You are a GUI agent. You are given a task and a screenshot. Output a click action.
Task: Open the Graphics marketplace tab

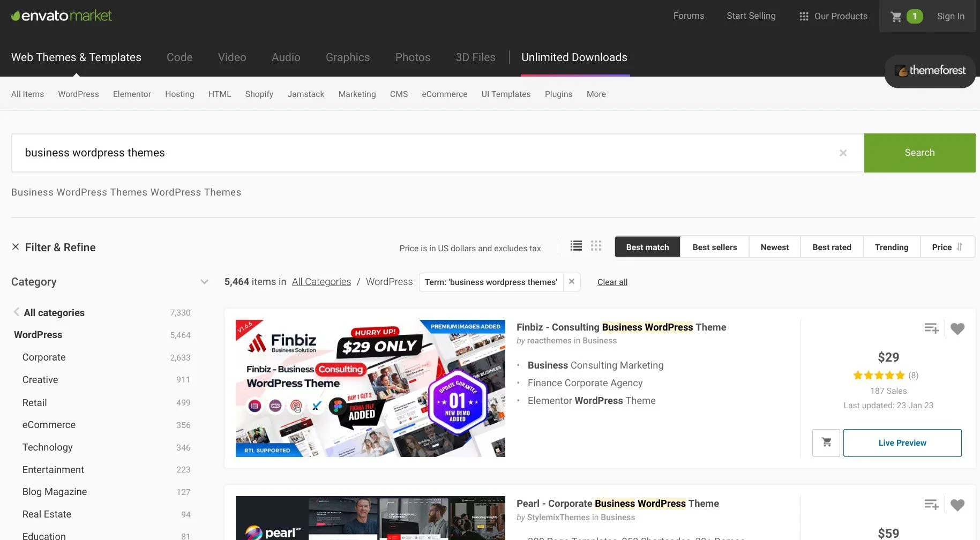(x=347, y=57)
